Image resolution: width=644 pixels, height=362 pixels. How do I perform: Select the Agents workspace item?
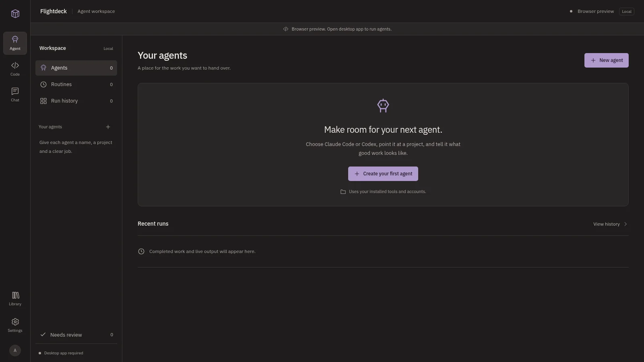(76, 68)
